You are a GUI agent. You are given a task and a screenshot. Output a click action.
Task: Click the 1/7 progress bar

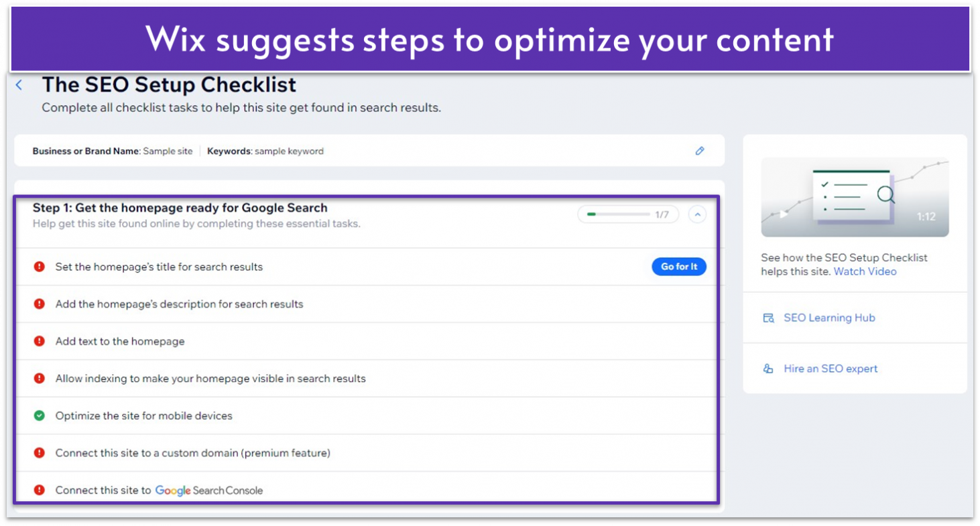[627, 214]
